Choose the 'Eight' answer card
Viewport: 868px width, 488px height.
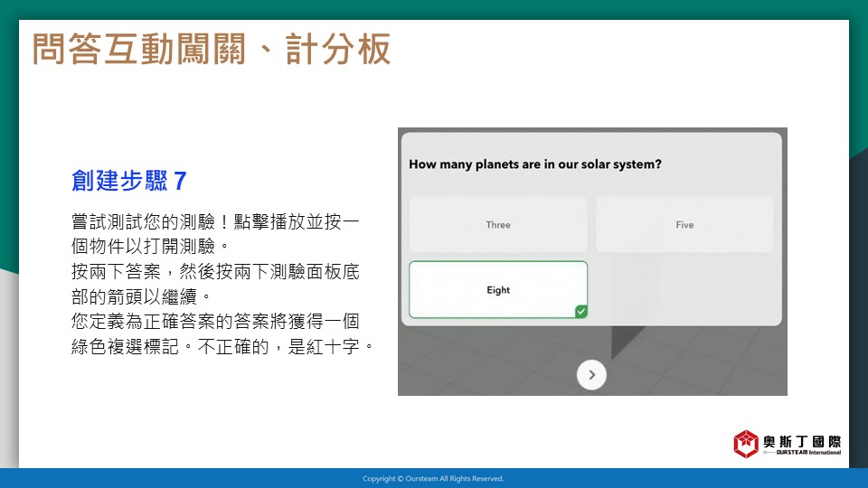497,289
